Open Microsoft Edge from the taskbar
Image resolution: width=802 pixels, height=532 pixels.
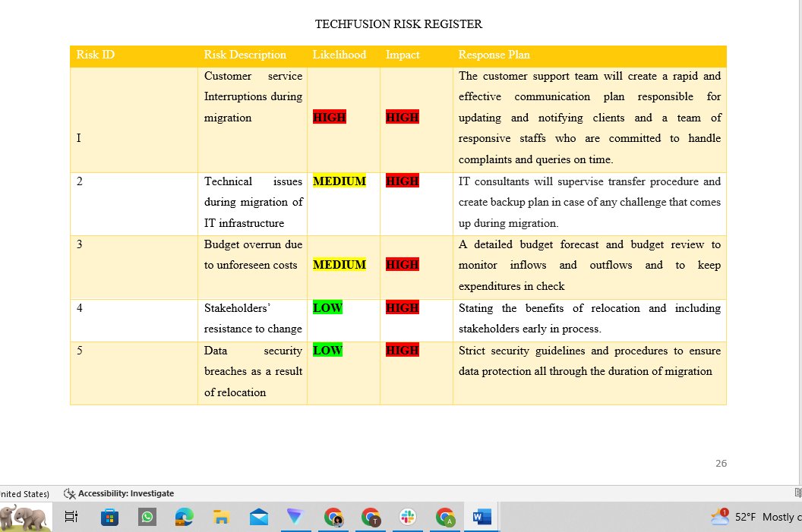tap(184, 517)
